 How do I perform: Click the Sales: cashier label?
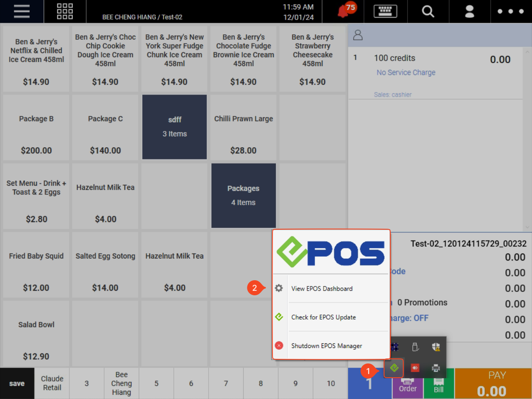click(393, 95)
